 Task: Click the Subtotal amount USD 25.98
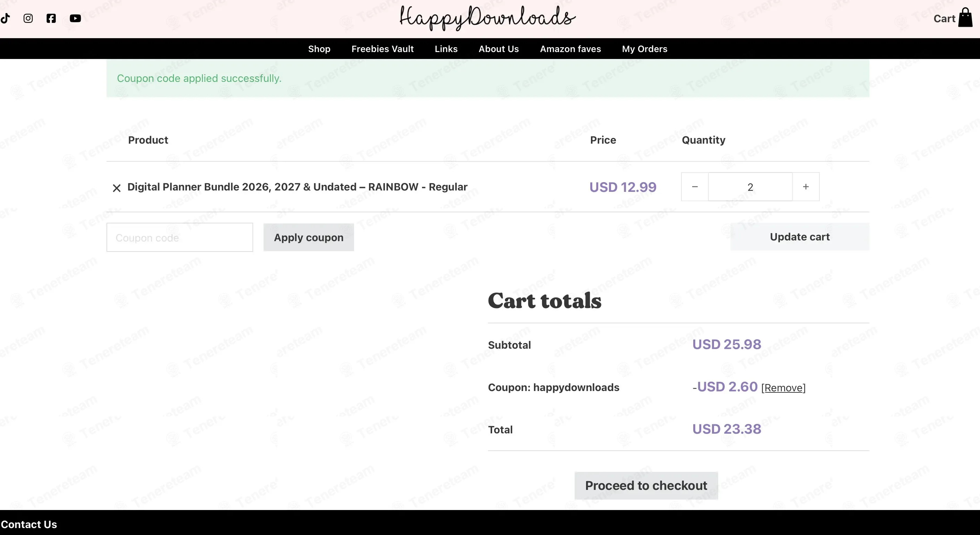click(727, 345)
